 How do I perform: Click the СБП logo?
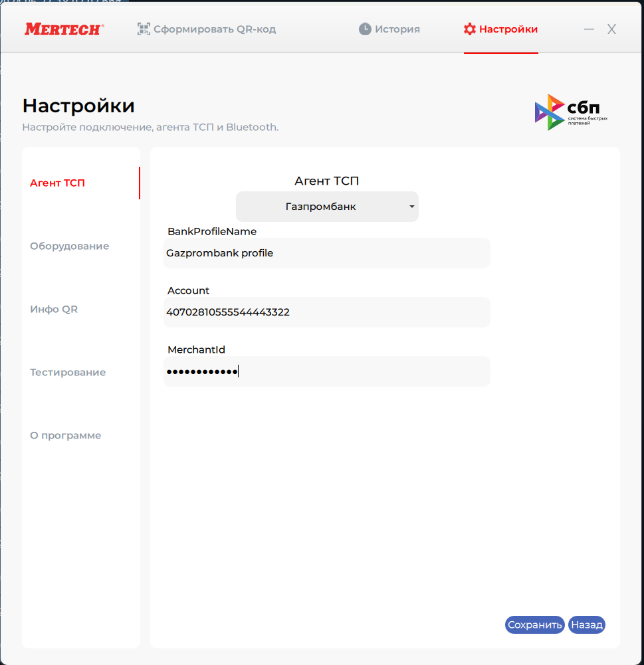[x=571, y=112]
